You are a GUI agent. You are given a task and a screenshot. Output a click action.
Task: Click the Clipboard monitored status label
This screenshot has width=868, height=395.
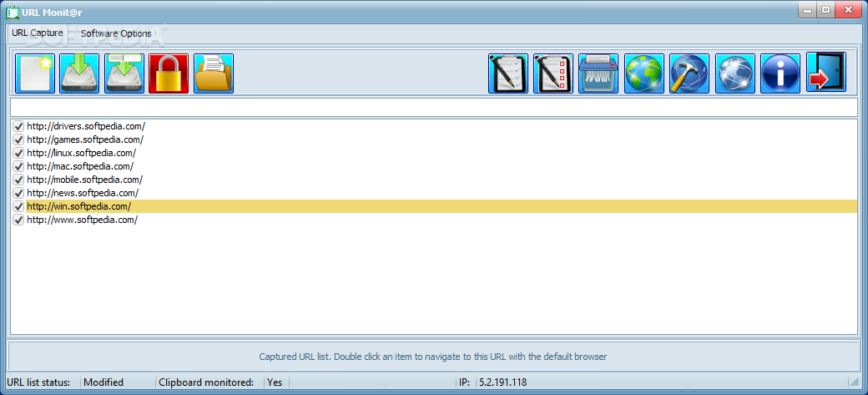point(206,382)
